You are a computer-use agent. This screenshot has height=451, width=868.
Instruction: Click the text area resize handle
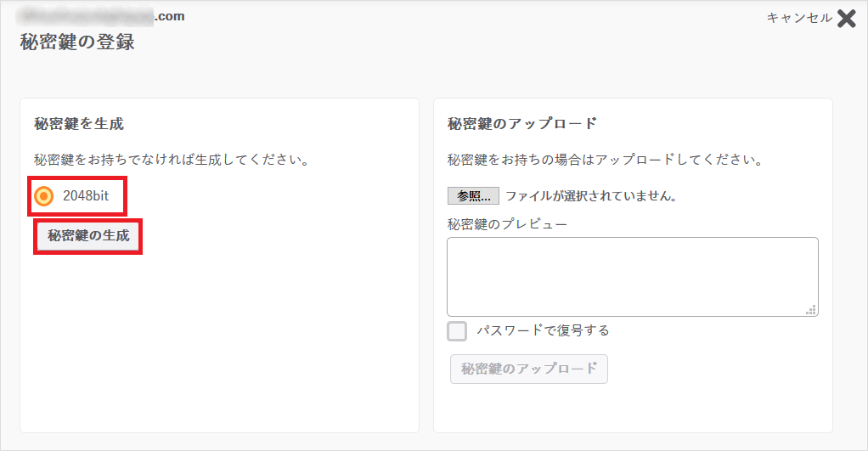[x=811, y=310]
